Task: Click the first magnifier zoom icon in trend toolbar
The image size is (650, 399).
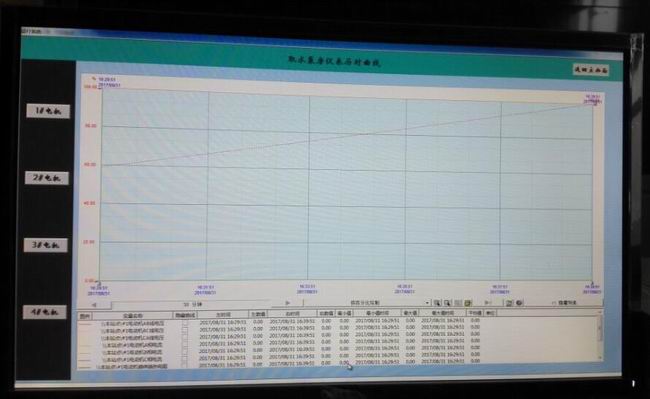Action: (437, 303)
